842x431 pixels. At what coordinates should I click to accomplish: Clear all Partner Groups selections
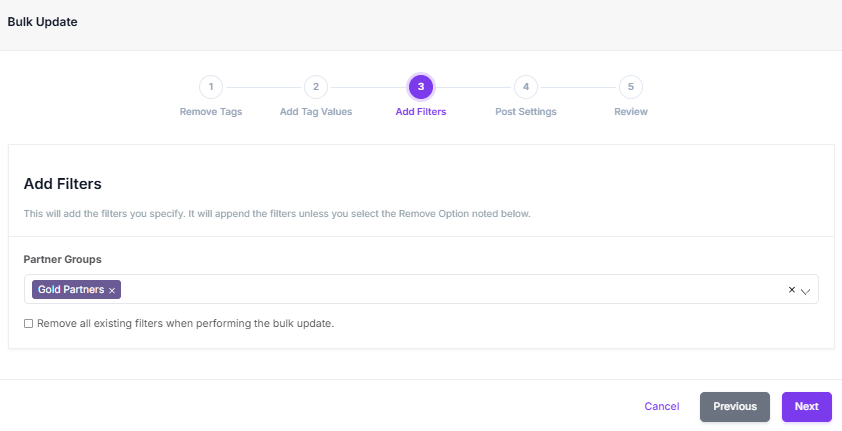[792, 290]
